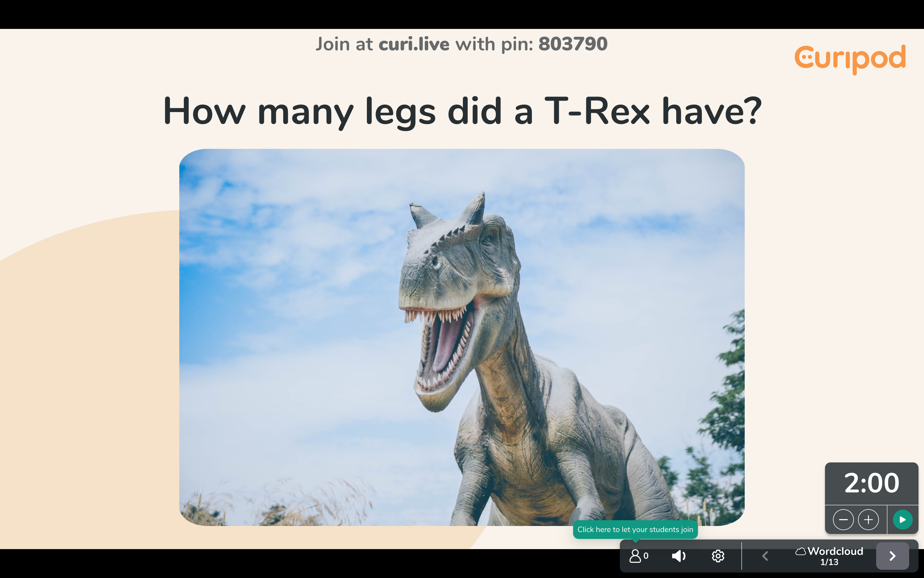The image size is (924, 578).
Task: Decrease timer with the minus button
Action: coord(843,520)
